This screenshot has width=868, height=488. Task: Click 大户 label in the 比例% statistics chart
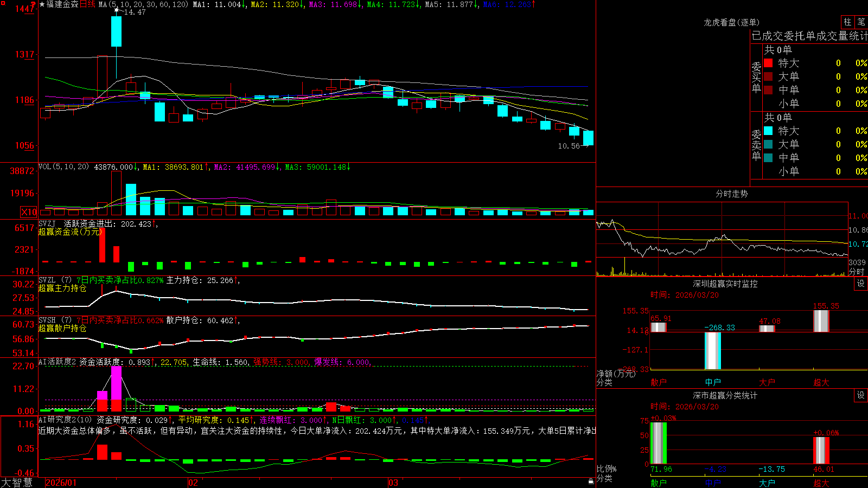tap(767, 483)
